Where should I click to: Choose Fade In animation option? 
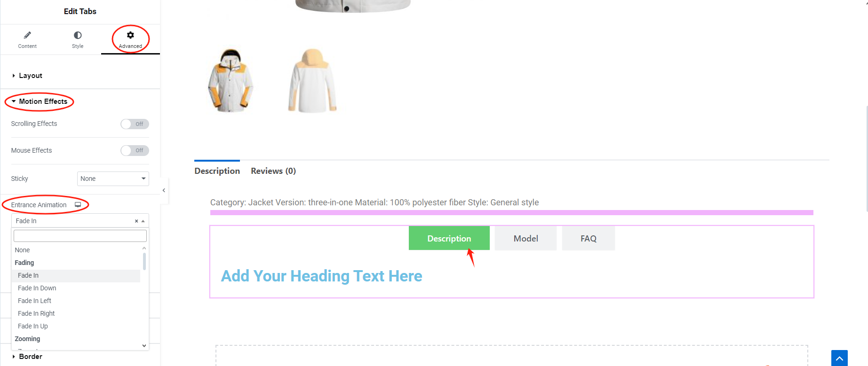[x=76, y=275]
